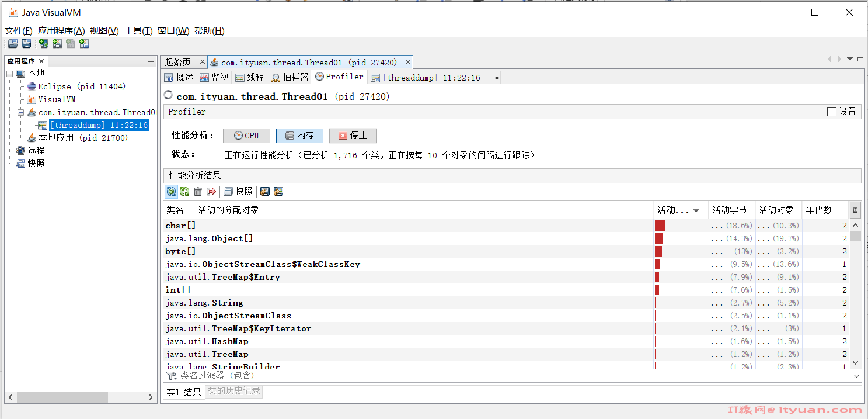This screenshot has width=868, height=419.
Task: Click the VisualVM node icon in tree
Action: click(32, 99)
